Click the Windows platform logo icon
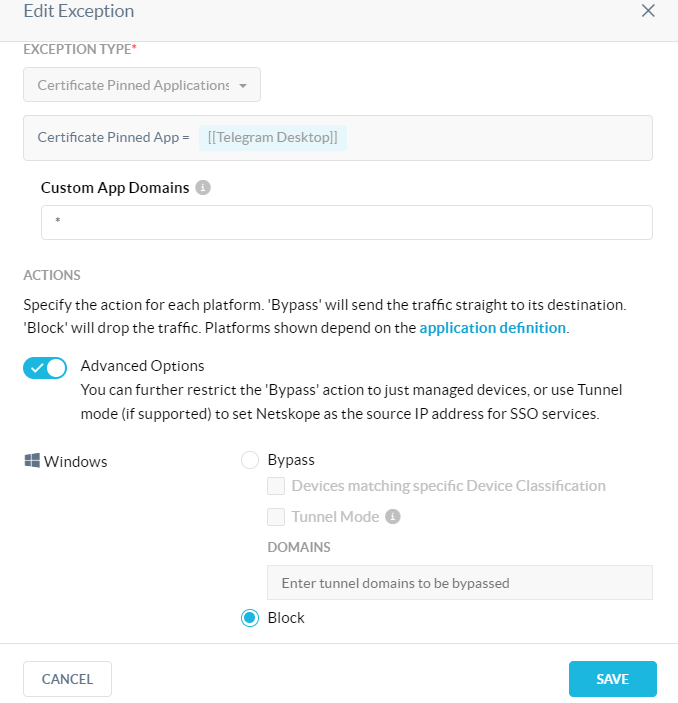 coord(32,460)
